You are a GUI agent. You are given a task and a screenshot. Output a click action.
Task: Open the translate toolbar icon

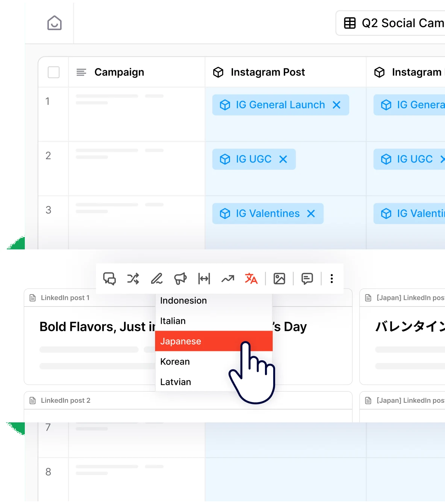pos(251,279)
